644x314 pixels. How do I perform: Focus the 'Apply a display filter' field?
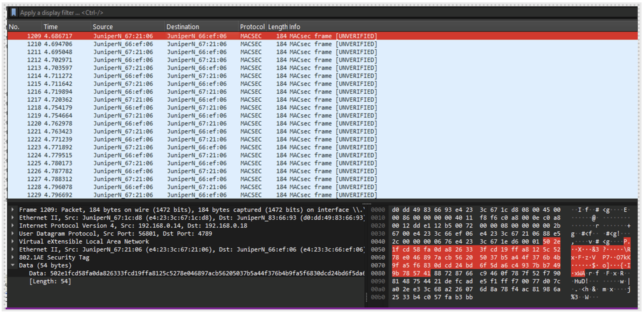pos(327,13)
